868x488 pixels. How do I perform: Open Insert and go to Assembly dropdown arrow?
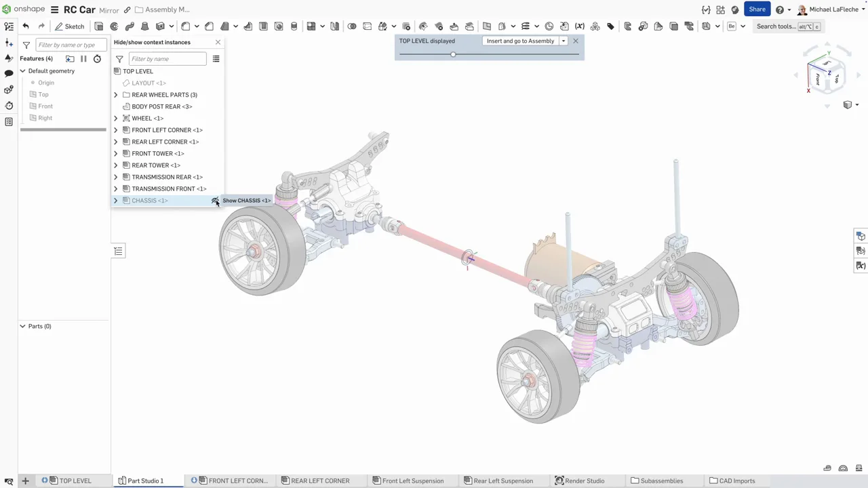point(563,41)
